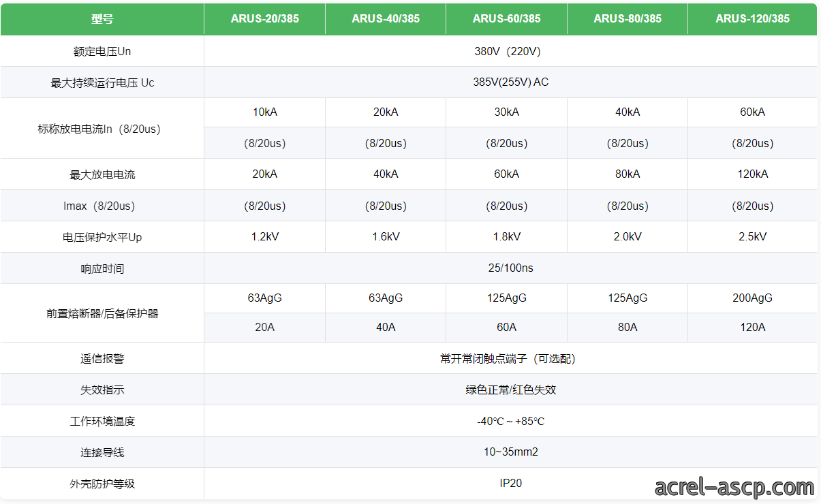Click the 10kA nominal discharge current cell

tap(264, 112)
